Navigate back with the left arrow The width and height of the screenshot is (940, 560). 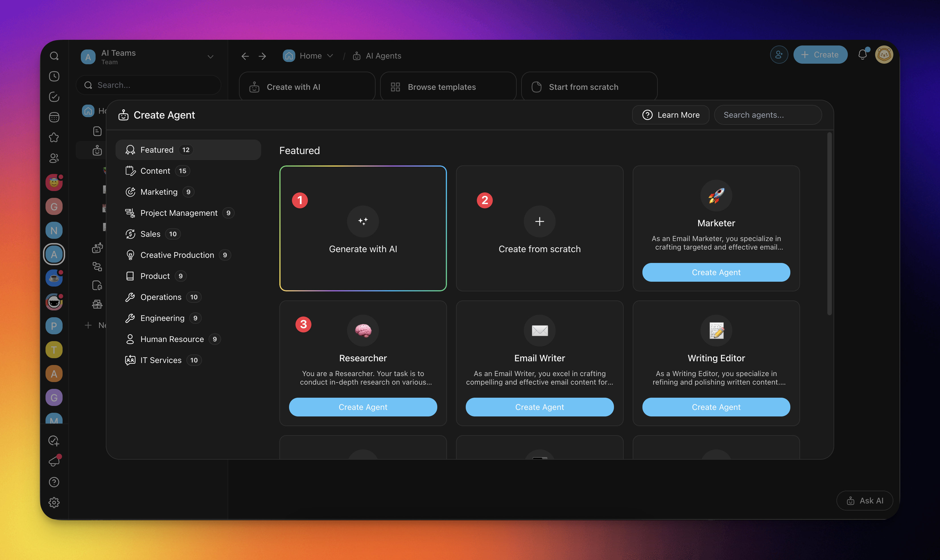click(x=245, y=56)
